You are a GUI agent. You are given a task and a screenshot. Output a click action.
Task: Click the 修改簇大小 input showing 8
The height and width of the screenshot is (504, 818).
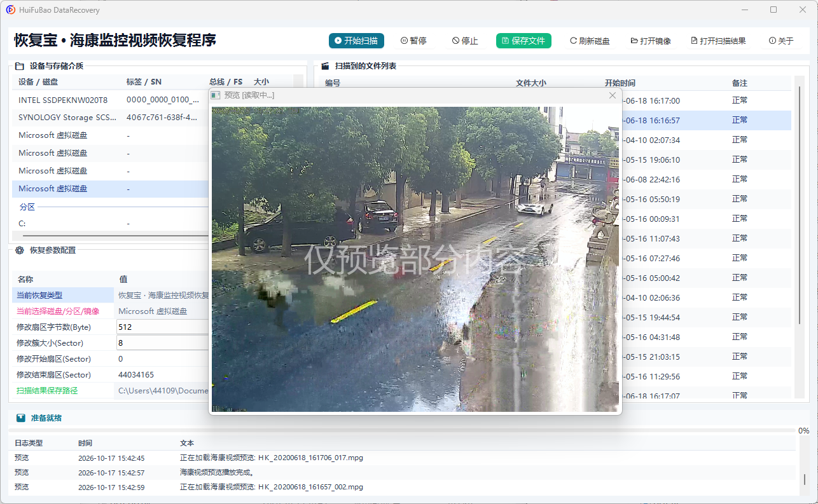[x=163, y=343]
